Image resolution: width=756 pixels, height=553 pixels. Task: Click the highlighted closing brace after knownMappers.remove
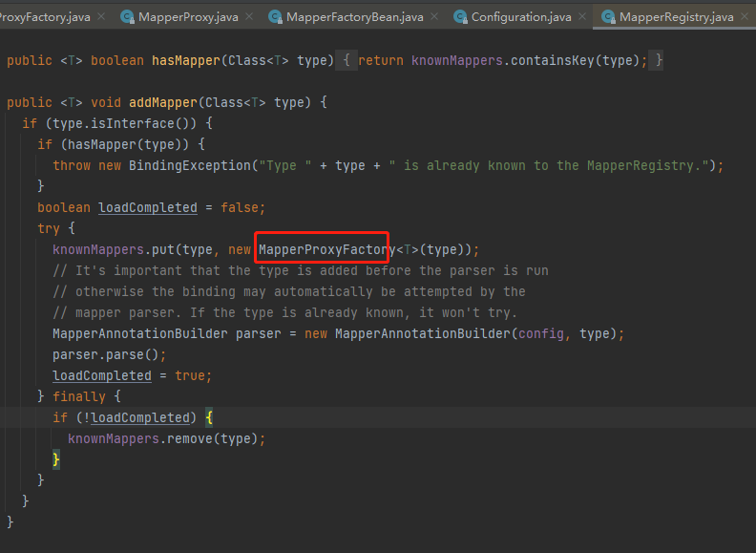pyautogui.click(x=56, y=459)
